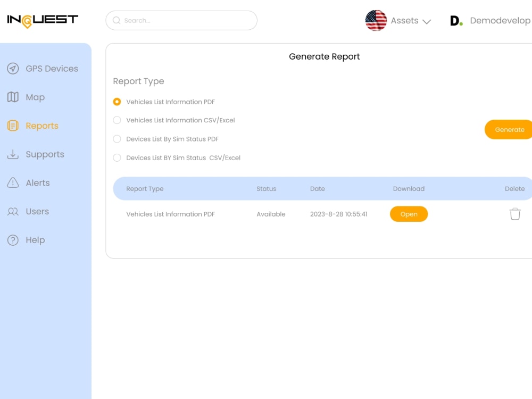Click the Status column header
This screenshot has height=399, width=532.
267,189
